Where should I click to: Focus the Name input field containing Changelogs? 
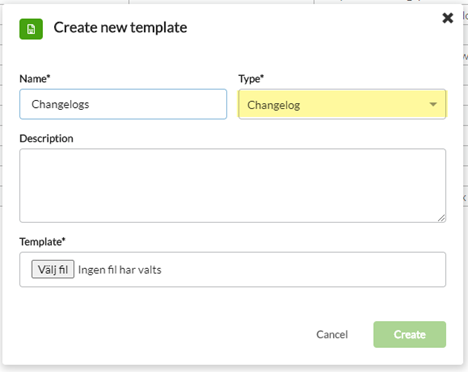click(x=123, y=104)
